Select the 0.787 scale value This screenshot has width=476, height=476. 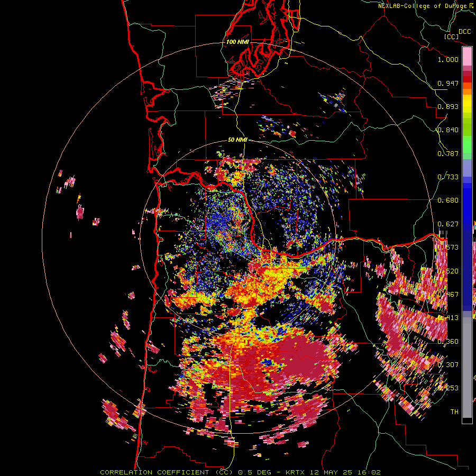(448, 153)
